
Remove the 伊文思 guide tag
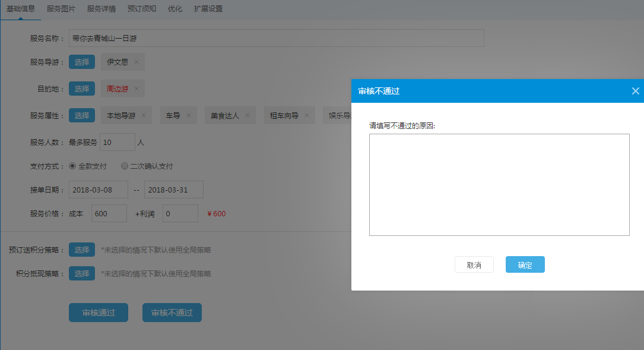137,62
